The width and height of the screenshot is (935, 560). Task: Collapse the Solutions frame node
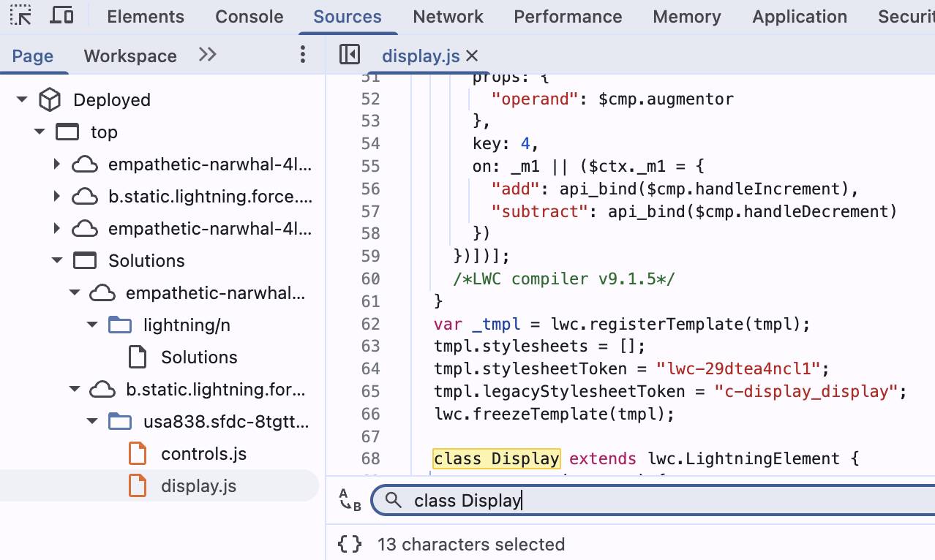56,260
